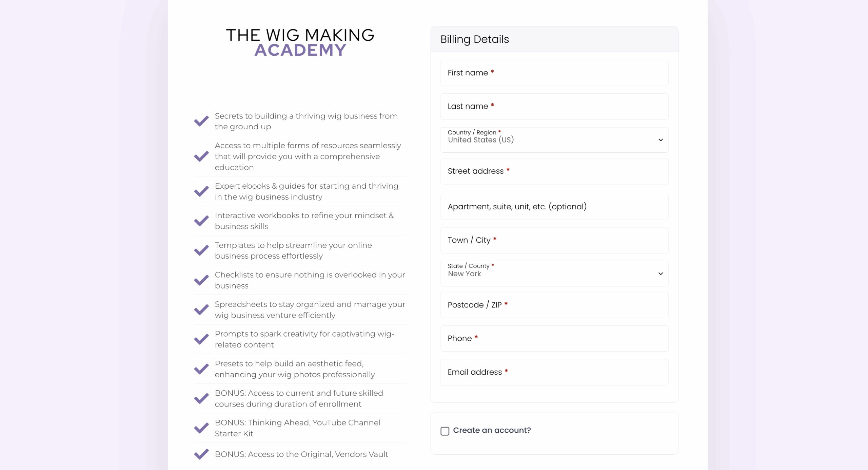Click the Wig Making Academy logo

pyautogui.click(x=300, y=42)
